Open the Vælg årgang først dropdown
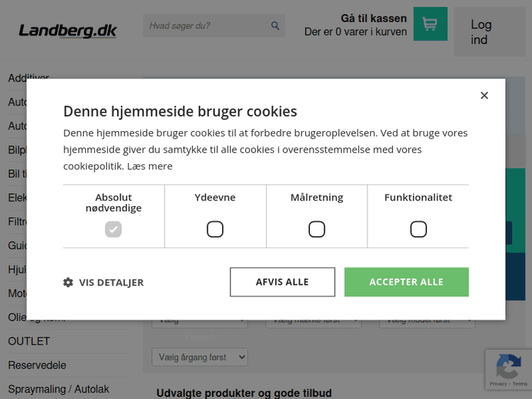The height and width of the screenshot is (399, 532). (x=199, y=357)
